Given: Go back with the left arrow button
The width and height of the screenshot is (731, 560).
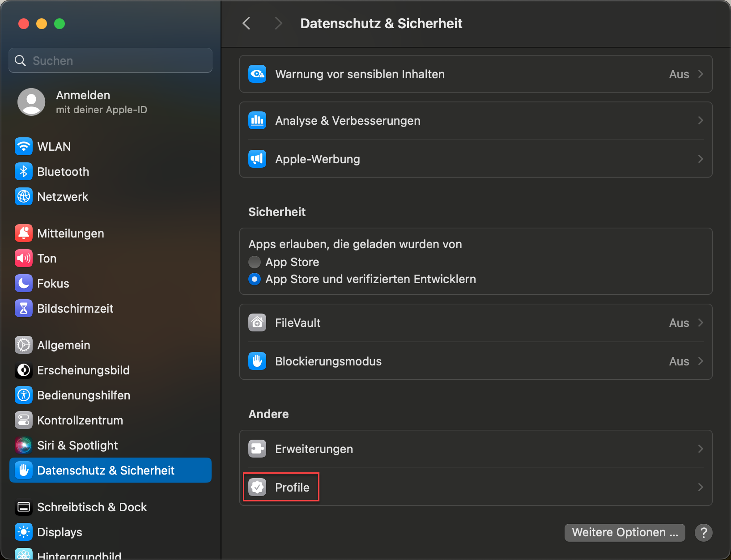Looking at the screenshot, I should tap(246, 23).
